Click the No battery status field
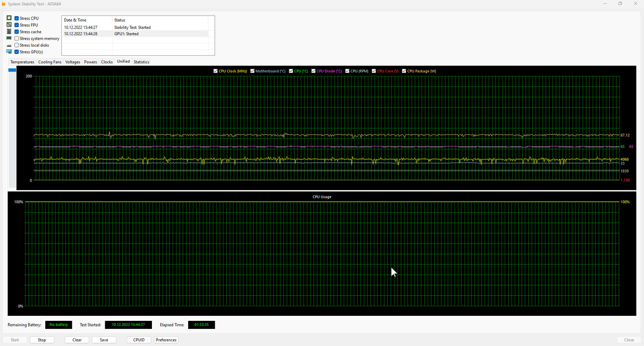 tap(59, 325)
